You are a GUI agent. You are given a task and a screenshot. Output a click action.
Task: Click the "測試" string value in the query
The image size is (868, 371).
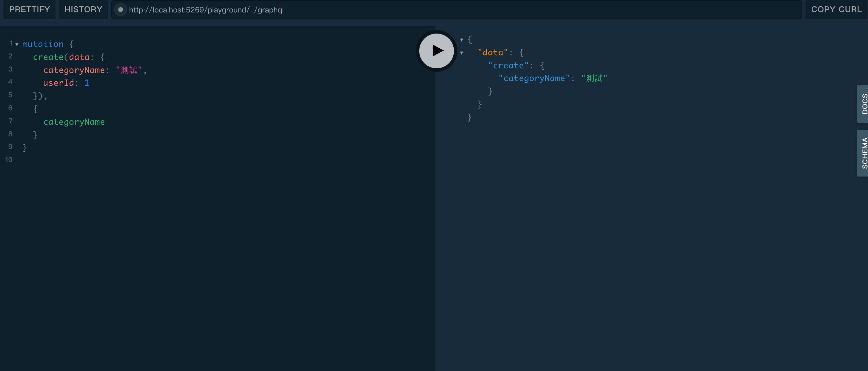point(129,70)
